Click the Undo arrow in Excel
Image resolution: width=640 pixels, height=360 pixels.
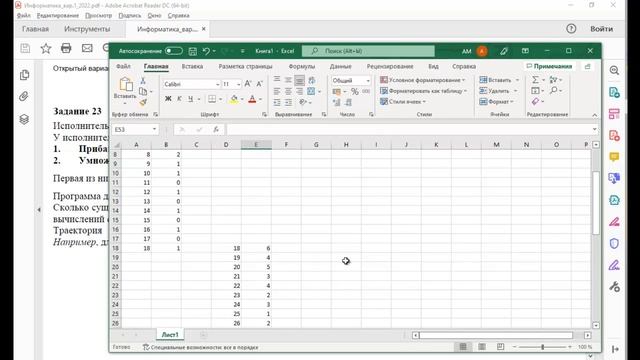206,51
